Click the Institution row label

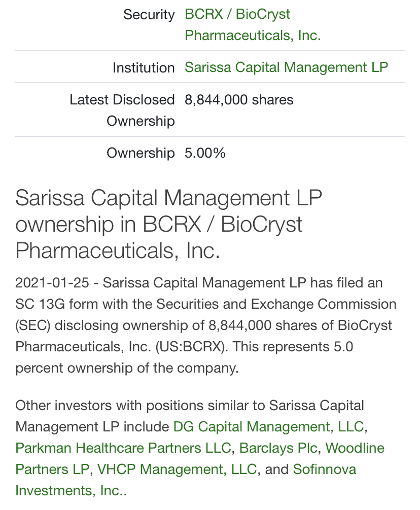[x=144, y=67]
